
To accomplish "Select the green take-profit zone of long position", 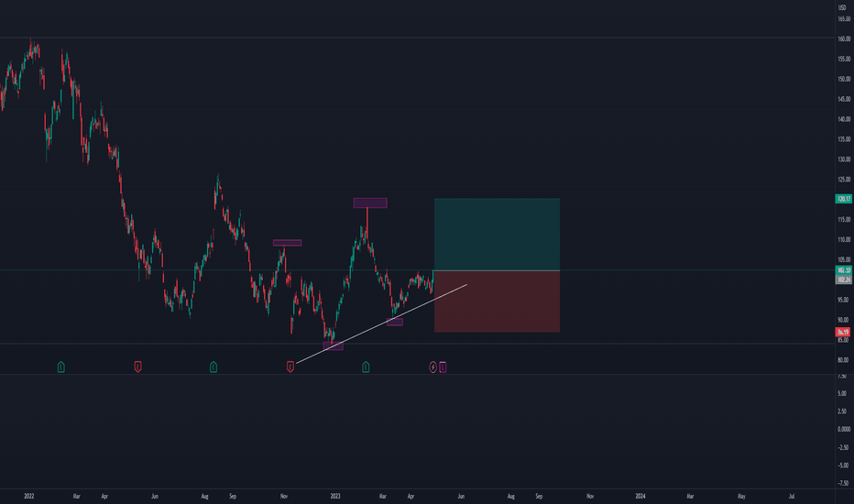I will (x=497, y=235).
